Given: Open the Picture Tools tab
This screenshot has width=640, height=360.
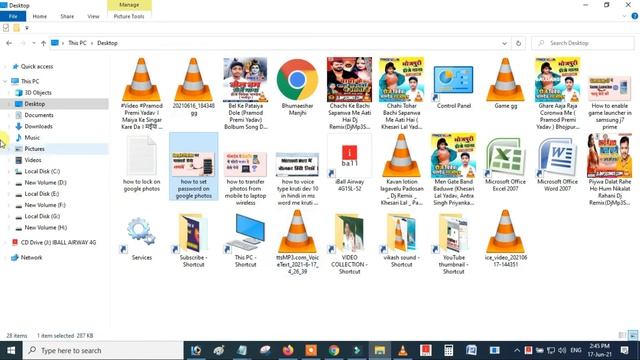Looking at the screenshot, I should (129, 16).
